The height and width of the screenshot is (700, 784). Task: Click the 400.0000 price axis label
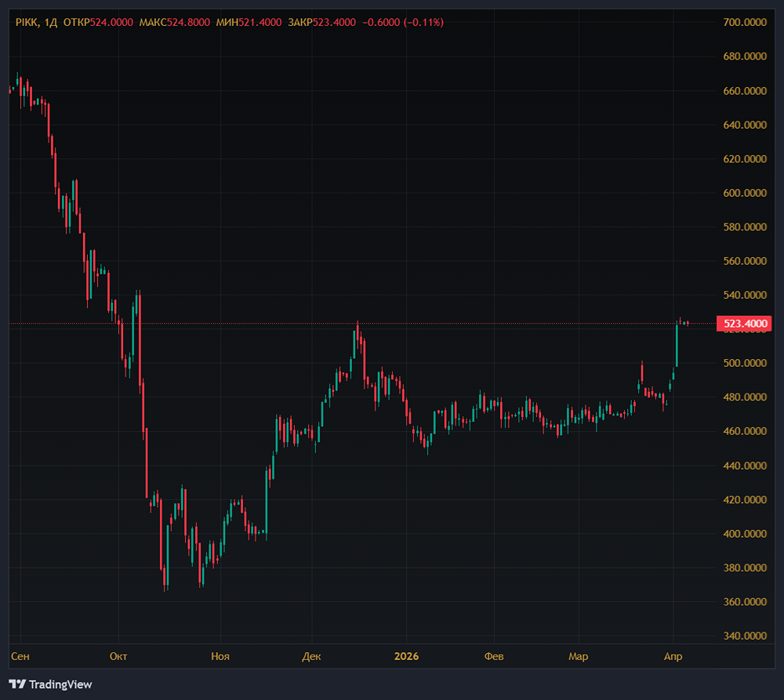(745, 533)
